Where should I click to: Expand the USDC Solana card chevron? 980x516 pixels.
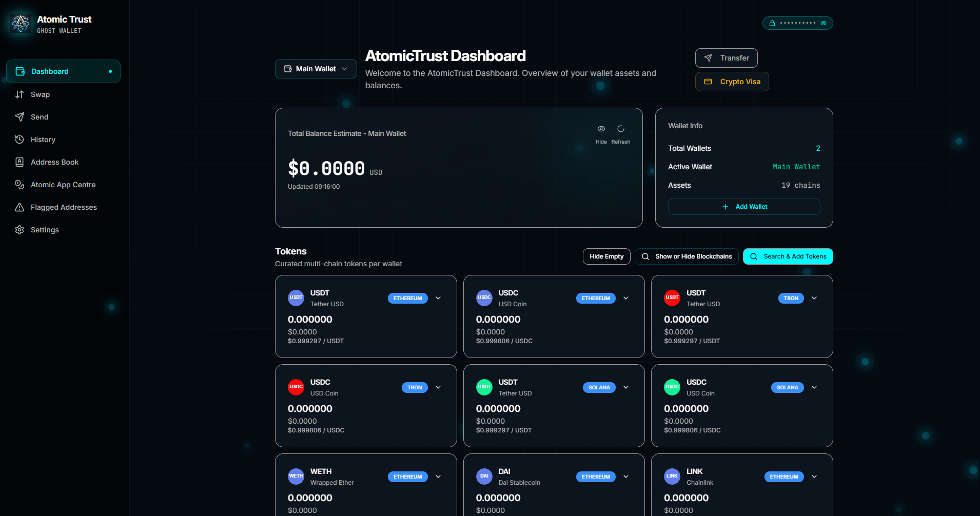(814, 387)
